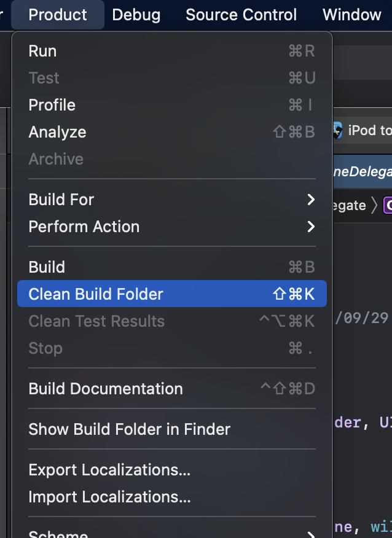This screenshot has height=538, width=392.
Task: Click the breadcrumb path separator arrow
Action: (374, 206)
